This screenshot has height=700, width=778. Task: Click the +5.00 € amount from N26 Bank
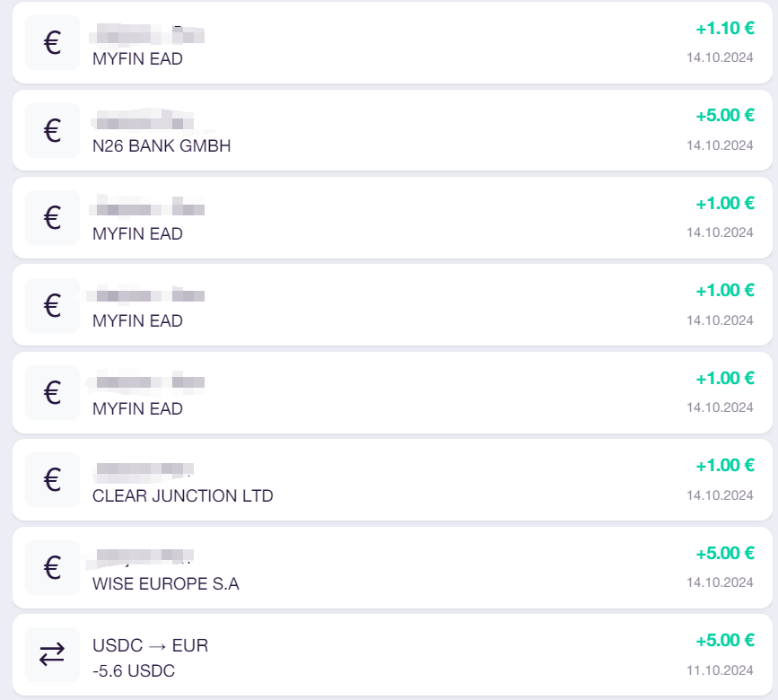pyautogui.click(x=725, y=116)
